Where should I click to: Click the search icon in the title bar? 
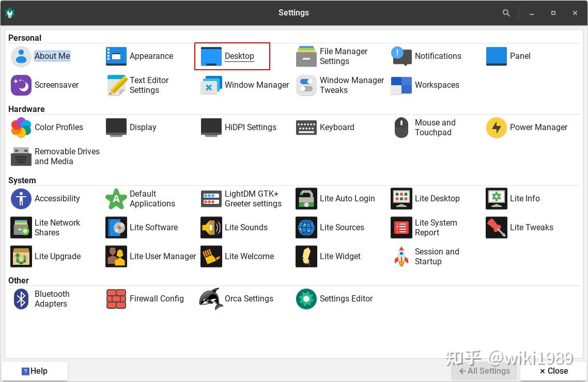[505, 12]
